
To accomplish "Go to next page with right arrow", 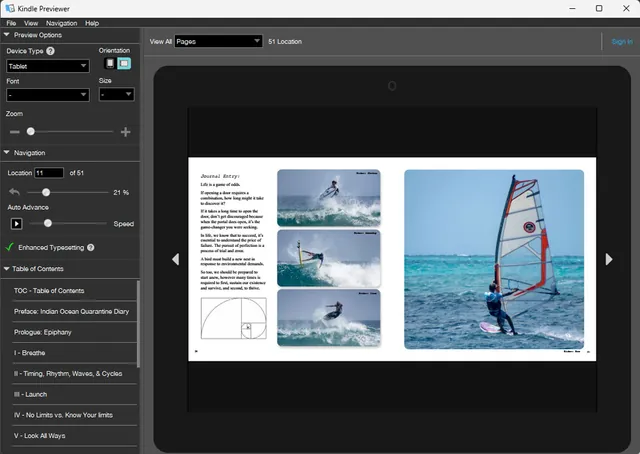I will (609, 259).
